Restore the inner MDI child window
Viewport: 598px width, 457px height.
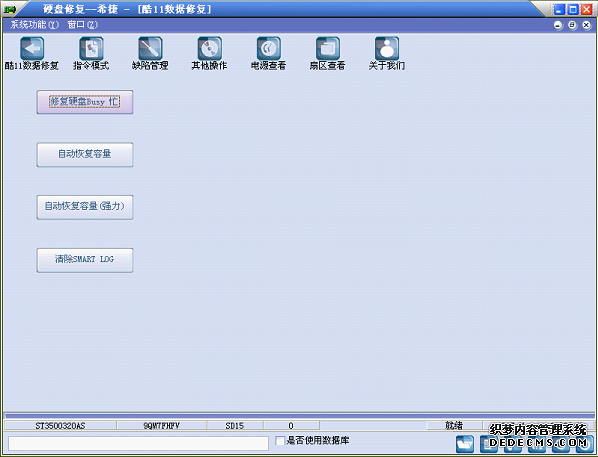pyautogui.click(x=572, y=25)
